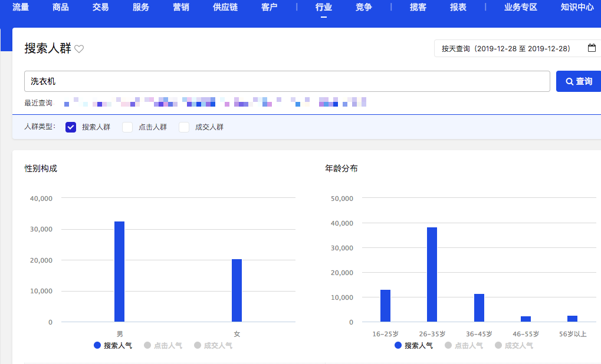The height and width of the screenshot is (364, 601).
Task: Toggle 成交人气 legend dot in gender chart
Action: [198, 346]
